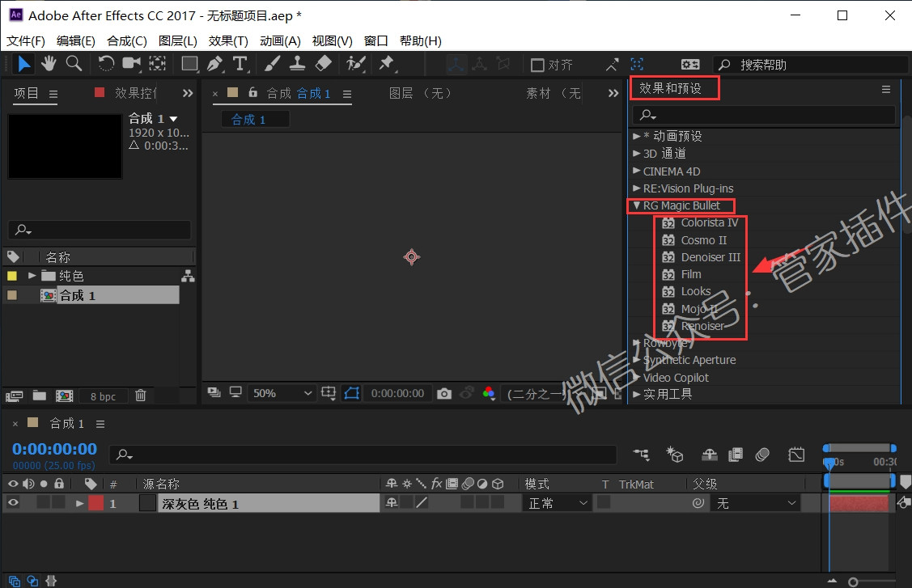Open the show channel RGB icon
Image resolution: width=912 pixels, height=588 pixels.
tap(489, 394)
